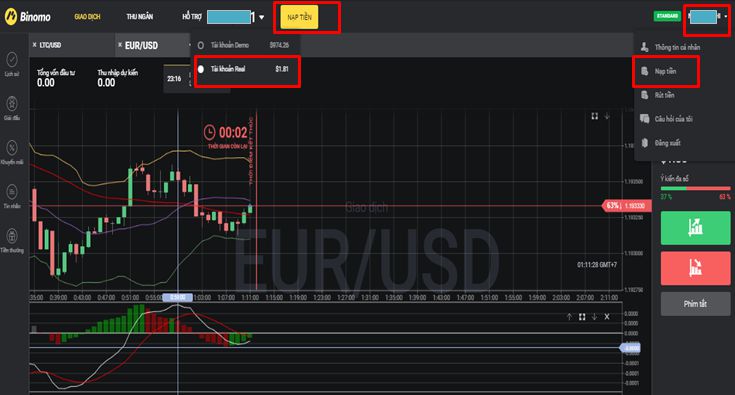Click the Thu nhập dự kiến 0.00 value

pyautogui.click(x=106, y=83)
